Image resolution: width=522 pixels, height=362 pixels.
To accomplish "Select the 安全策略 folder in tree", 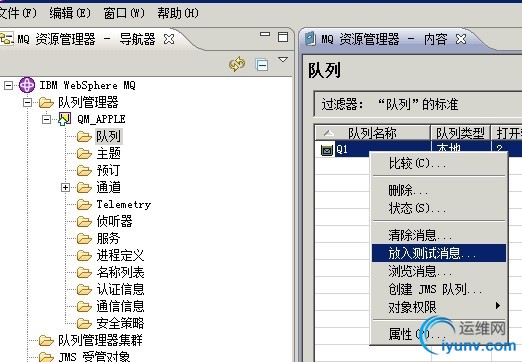I will [120, 323].
